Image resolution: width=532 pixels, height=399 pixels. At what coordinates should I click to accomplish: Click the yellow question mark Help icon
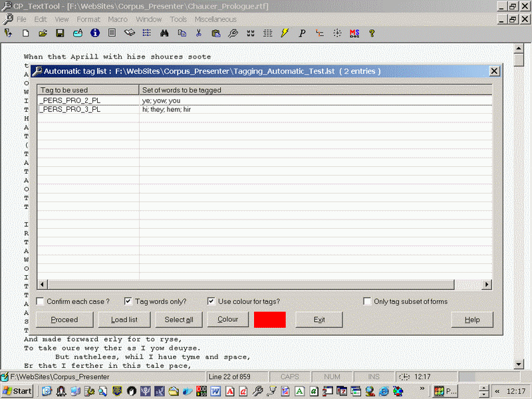372,33
